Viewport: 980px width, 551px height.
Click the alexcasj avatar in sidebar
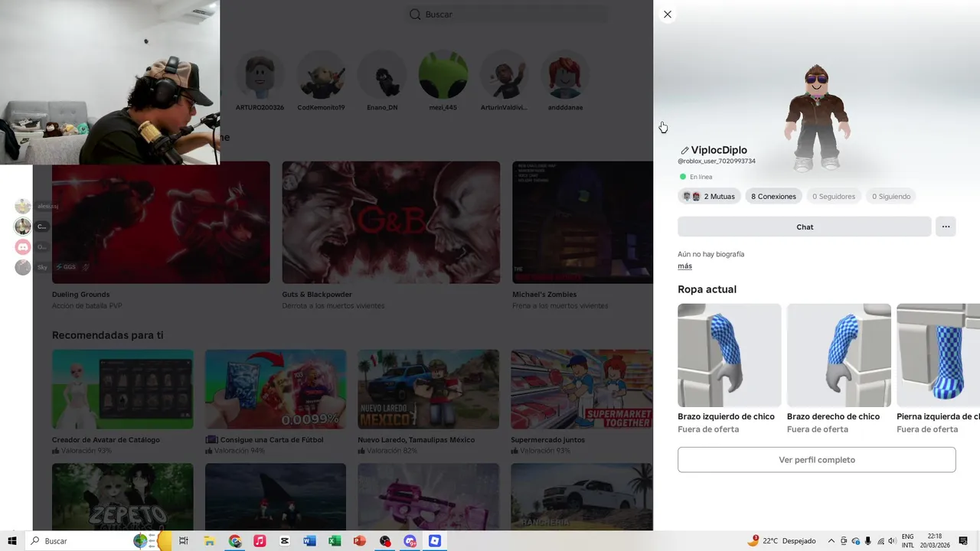(23, 206)
